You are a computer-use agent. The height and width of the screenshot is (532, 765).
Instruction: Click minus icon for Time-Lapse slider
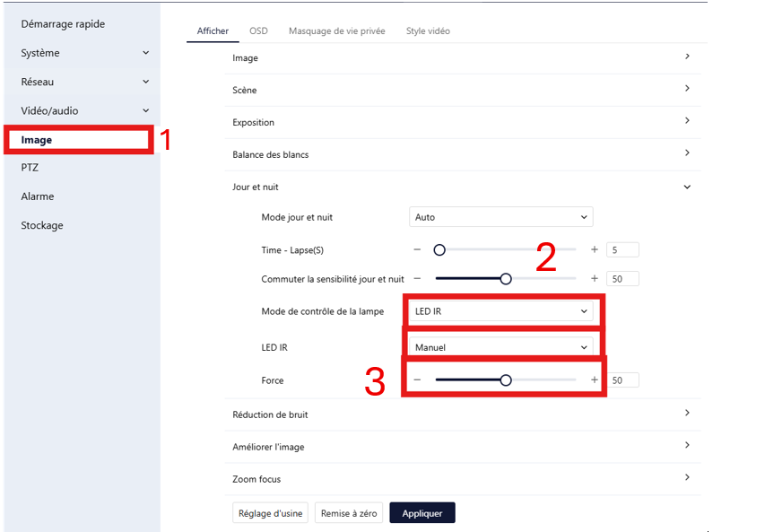pyautogui.click(x=417, y=250)
